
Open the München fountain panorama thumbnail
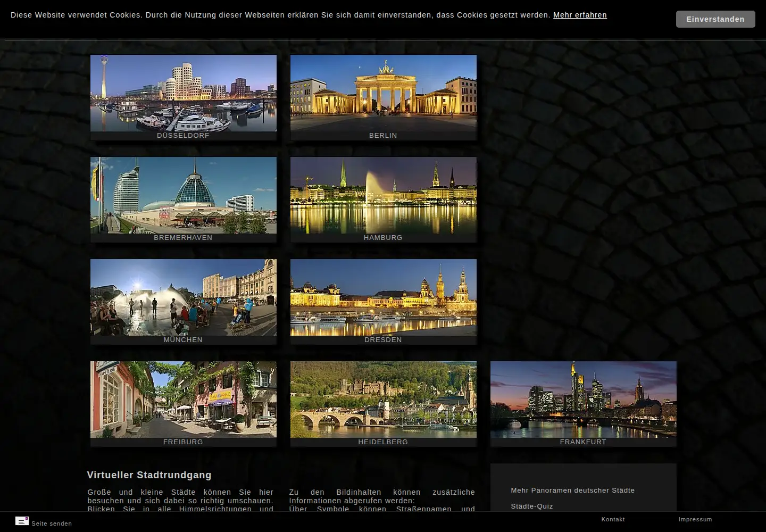[x=184, y=297]
